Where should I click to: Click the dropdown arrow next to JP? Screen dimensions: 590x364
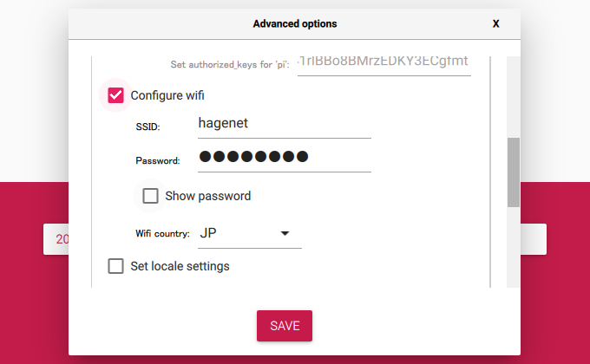(x=285, y=233)
